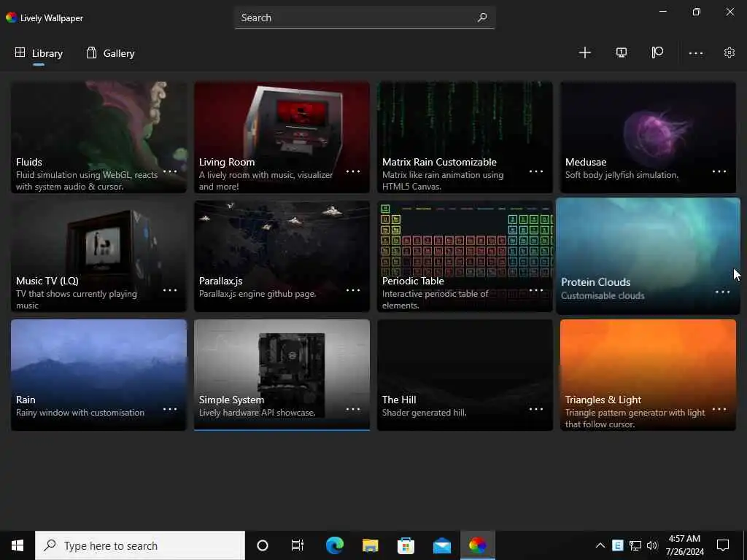Open options for Protein Clouds wallpaper
This screenshot has width=747, height=560.
723,292
